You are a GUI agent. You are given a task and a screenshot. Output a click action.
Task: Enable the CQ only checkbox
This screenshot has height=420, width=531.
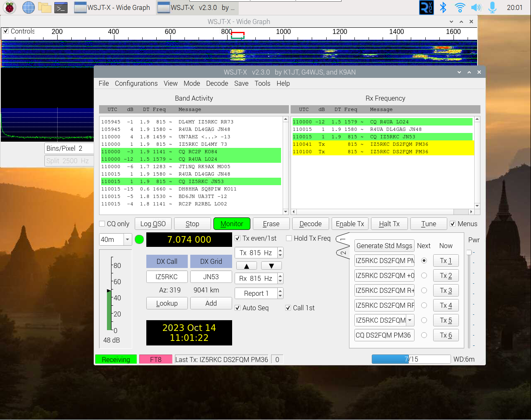(x=102, y=224)
